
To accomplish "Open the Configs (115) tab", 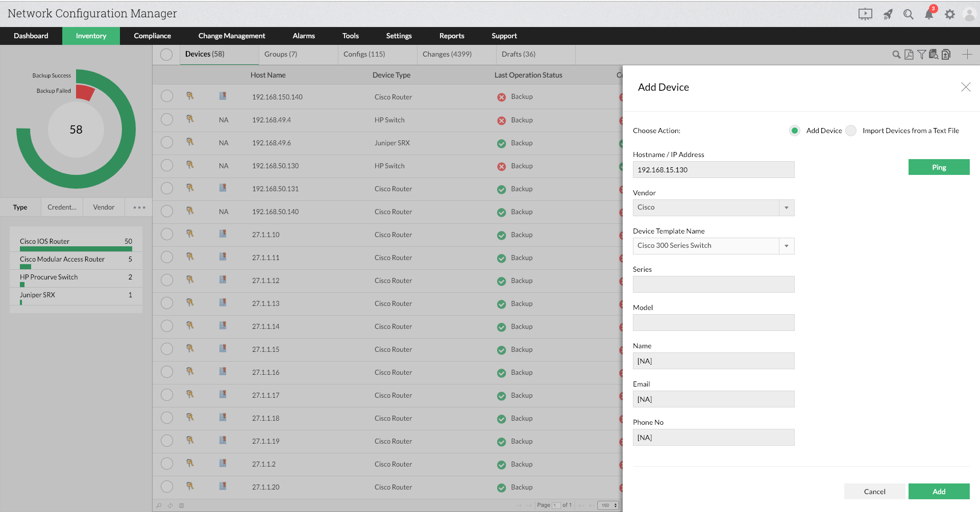I will pos(364,54).
